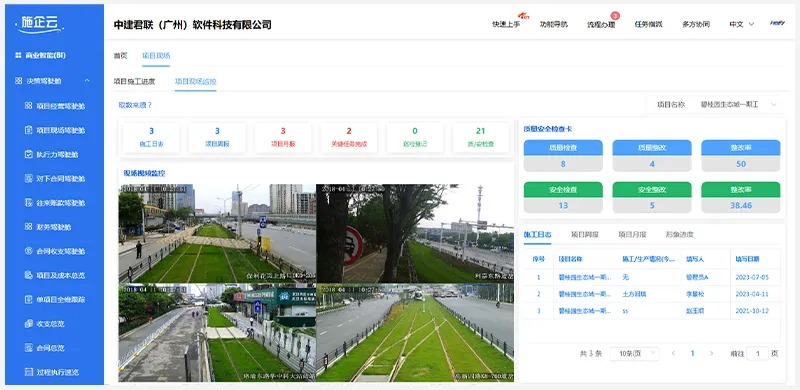
Task: Click the 执行力驾驶舱 sidebar icon
Action: pos(29,154)
